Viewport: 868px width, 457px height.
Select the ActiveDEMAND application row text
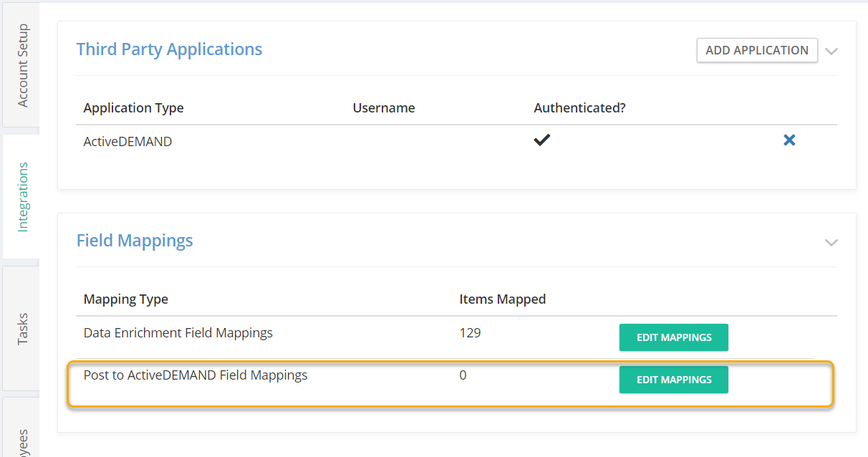pos(127,142)
